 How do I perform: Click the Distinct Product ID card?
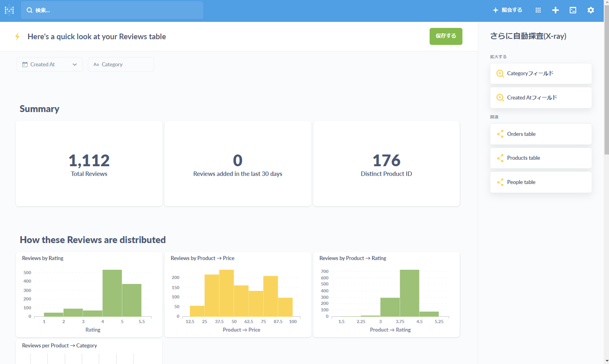coord(386,164)
